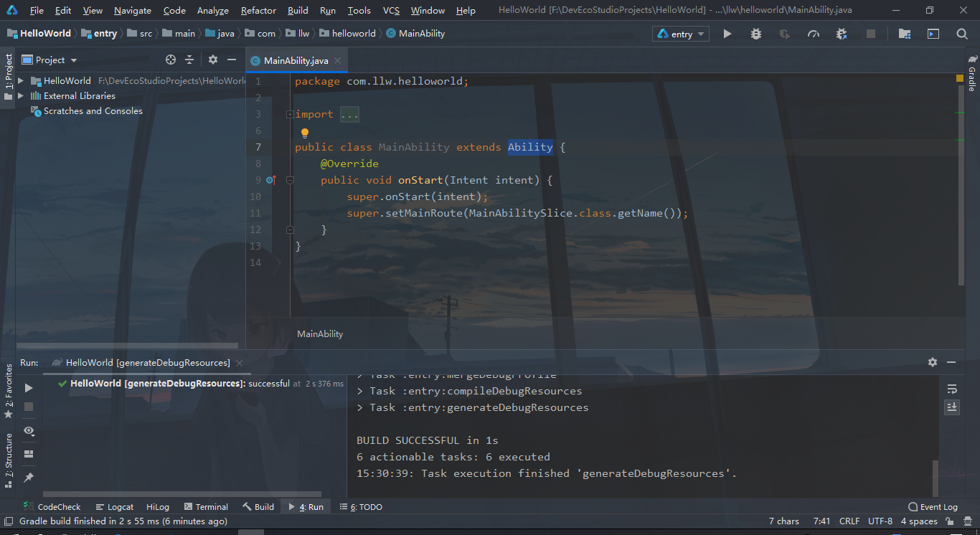Screen dimensions: 980x535
Task: Click the yellow lightbulb intention icon
Action: coord(304,133)
